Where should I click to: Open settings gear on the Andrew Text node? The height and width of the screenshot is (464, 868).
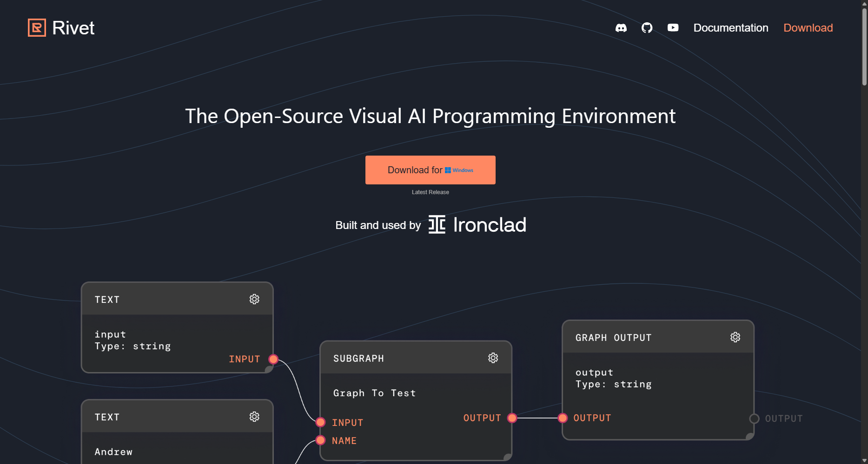click(254, 417)
